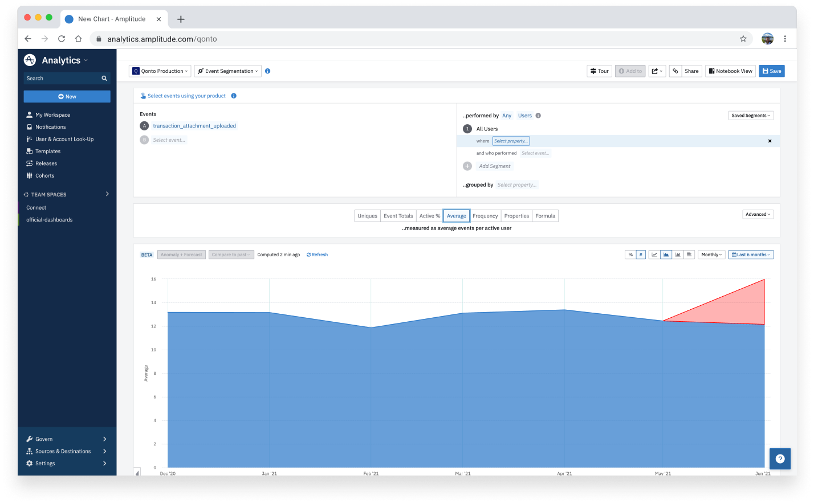Start the Tour
The image size is (814, 504).
click(x=600, y=71)
